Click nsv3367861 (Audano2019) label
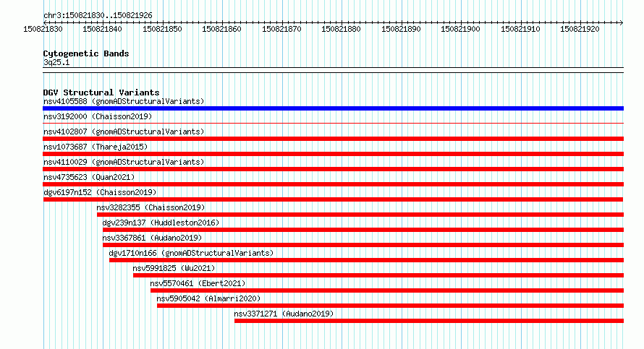 tap(153, 238)
